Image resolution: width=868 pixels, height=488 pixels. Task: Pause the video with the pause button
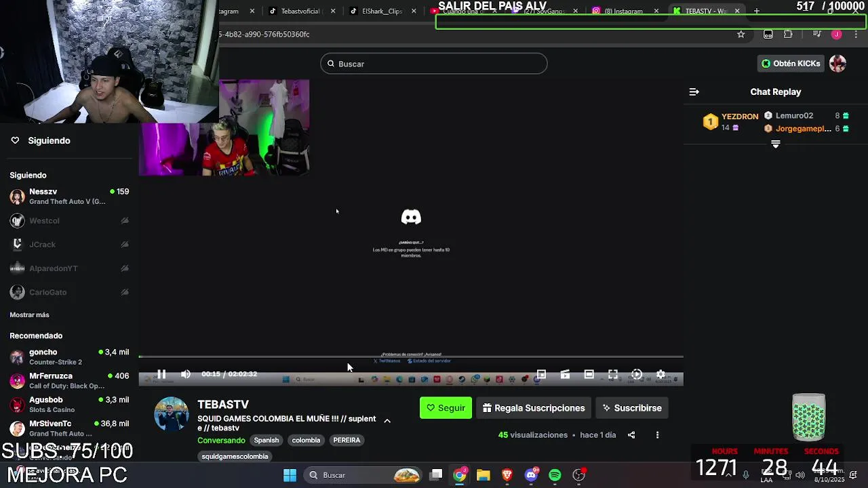click(x=161, y=374)
